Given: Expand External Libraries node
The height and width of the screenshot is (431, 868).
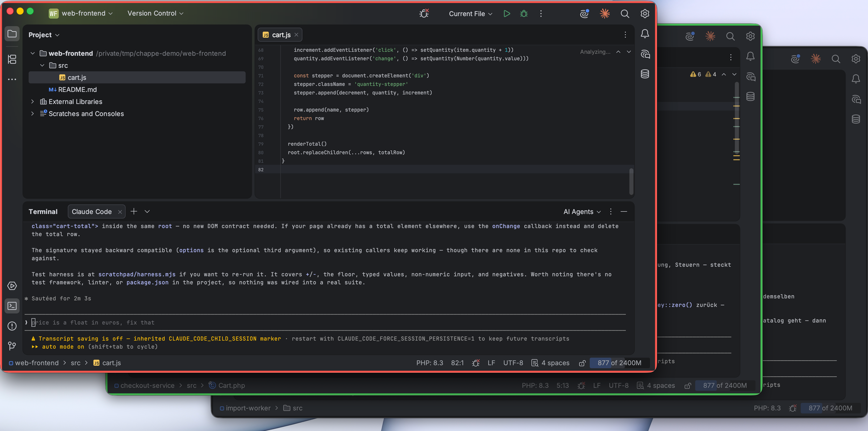Looking at the screenshot, I should pyautogui.click(x=33, y=101).
